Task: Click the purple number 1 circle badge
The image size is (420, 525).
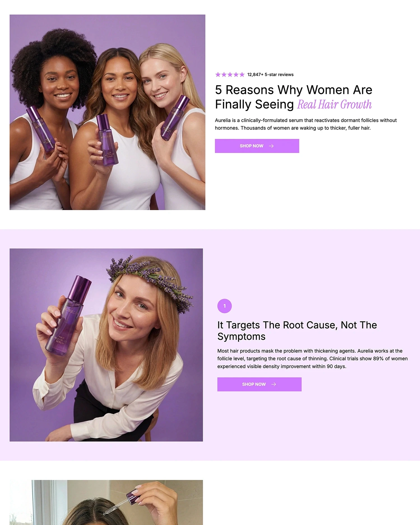Action: pos(224,306)
